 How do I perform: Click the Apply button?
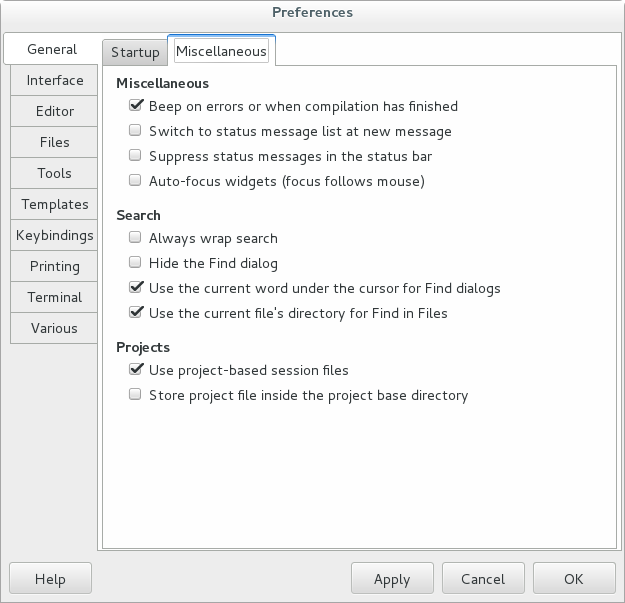pos(392,579)
